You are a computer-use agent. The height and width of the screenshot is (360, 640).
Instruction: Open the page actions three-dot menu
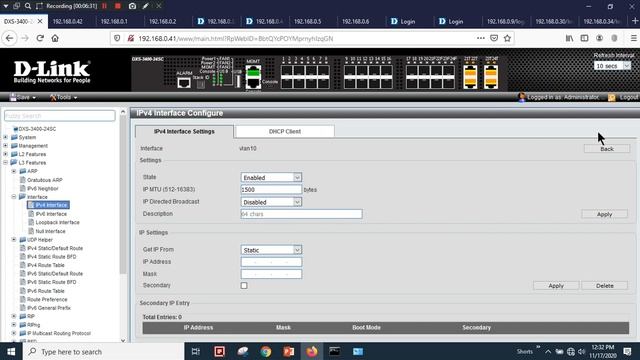tap(481, 38)
